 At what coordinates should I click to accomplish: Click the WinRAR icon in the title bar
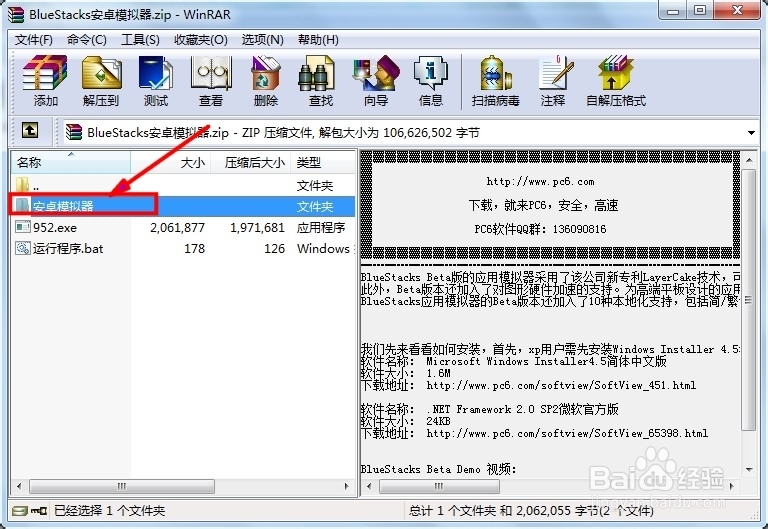16,14
